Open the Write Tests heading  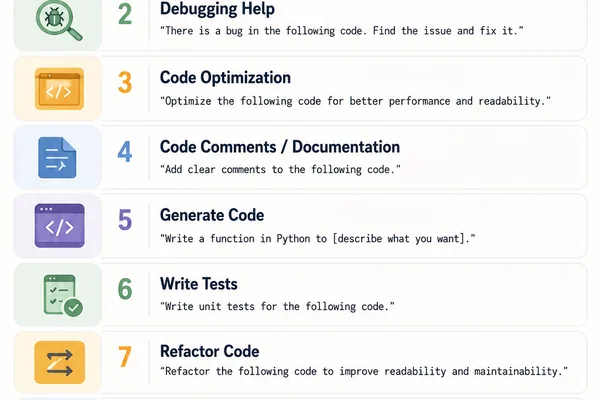pyautogui.click(x=199, y=284)
